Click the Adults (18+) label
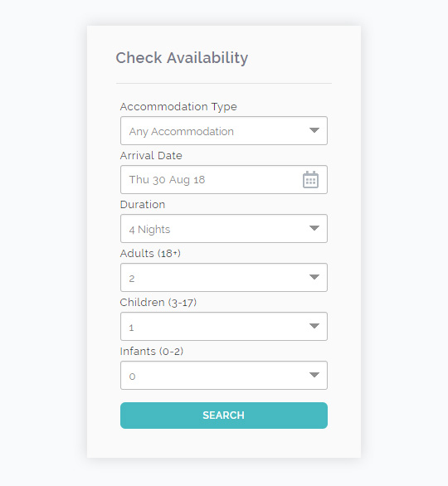The width and height of the screenshot is (448, 486). (150, 254)
